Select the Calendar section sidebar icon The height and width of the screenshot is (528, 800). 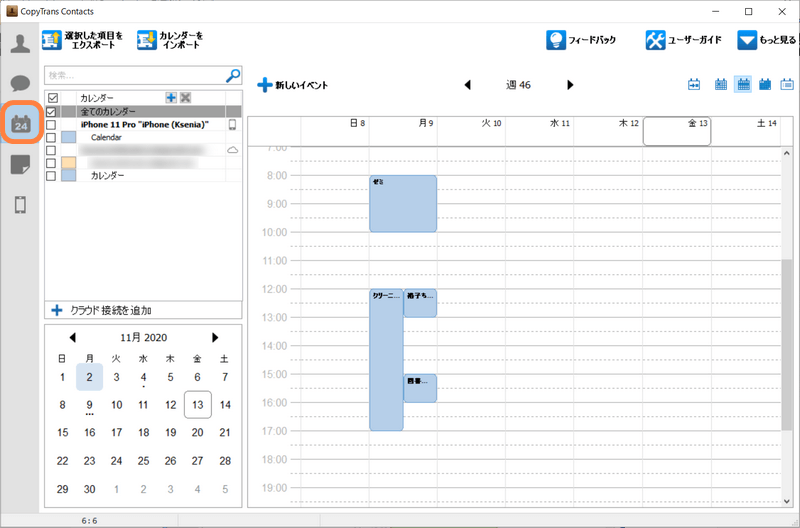21,123
